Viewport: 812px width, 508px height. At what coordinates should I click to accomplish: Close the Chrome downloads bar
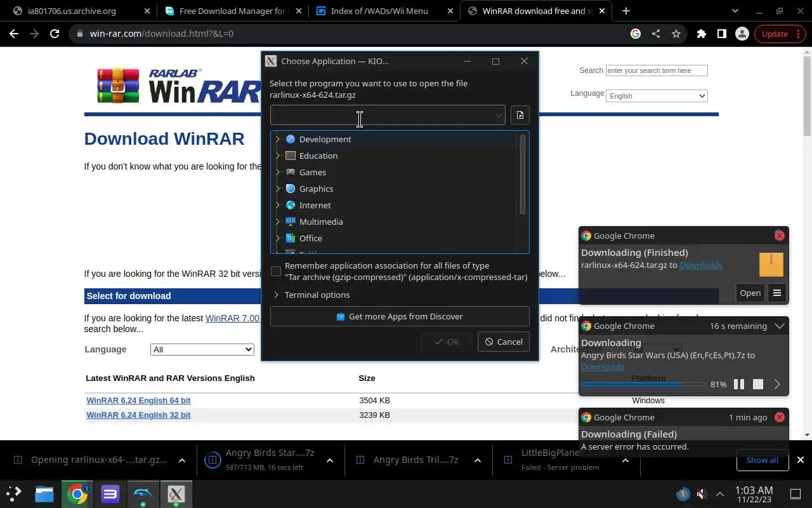801,460
